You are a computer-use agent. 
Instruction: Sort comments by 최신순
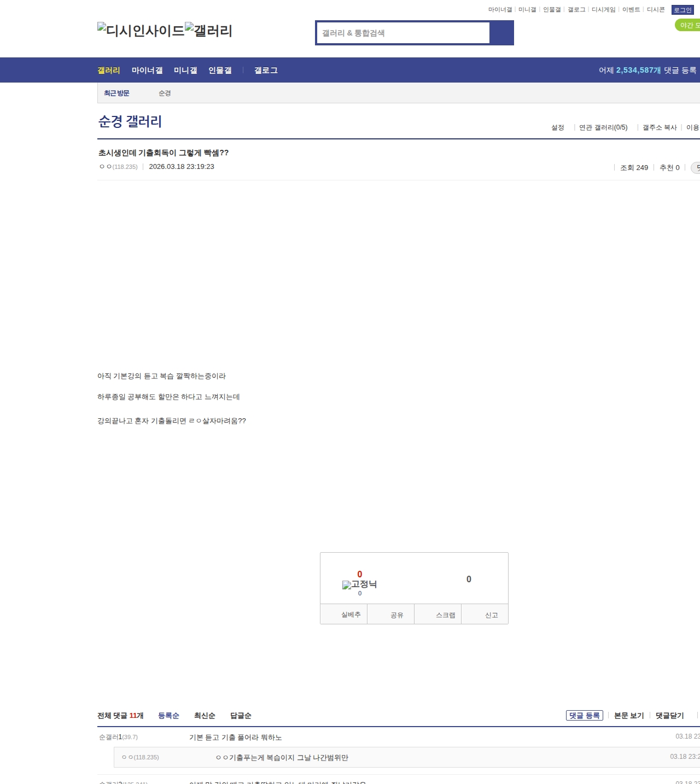pos(205,716)
